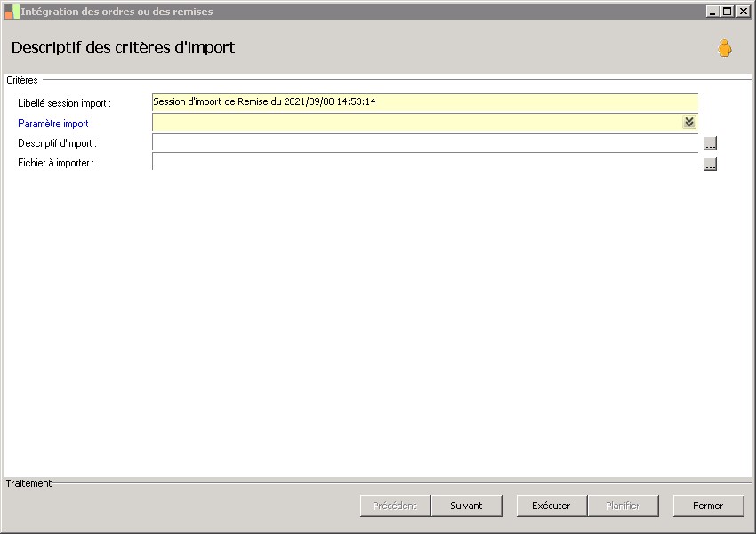The height and width of the screenshot is (534, 756).
Task: Click the blue Paramètre import label link
Action: [x=55, y=124]
